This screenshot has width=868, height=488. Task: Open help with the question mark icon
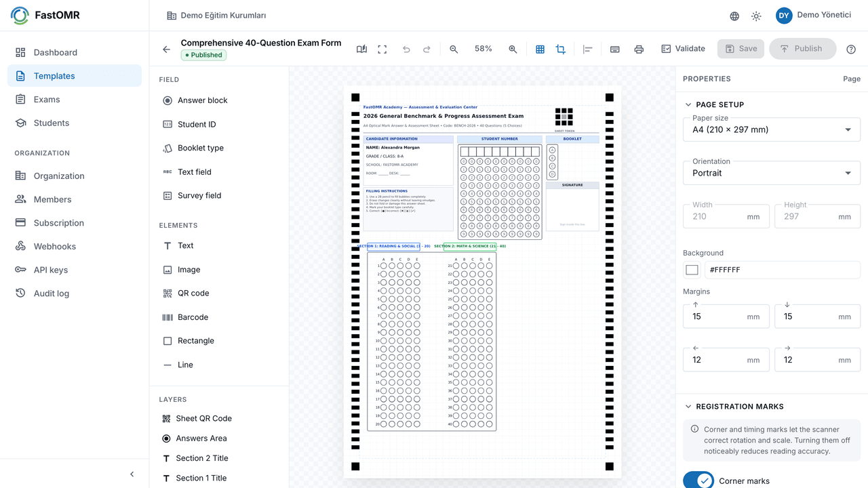(851, 49)
